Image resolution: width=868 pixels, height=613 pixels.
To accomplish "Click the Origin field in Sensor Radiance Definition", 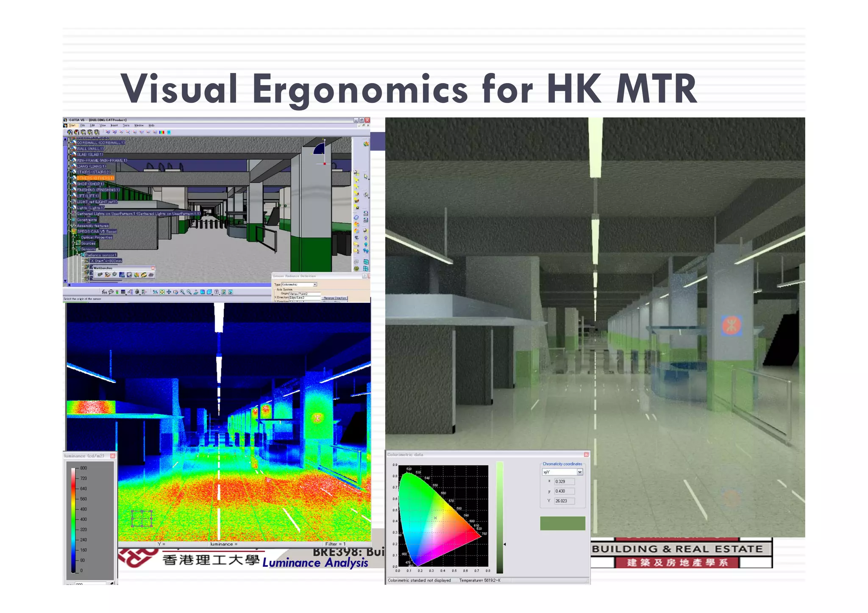I will pos(305,294).
